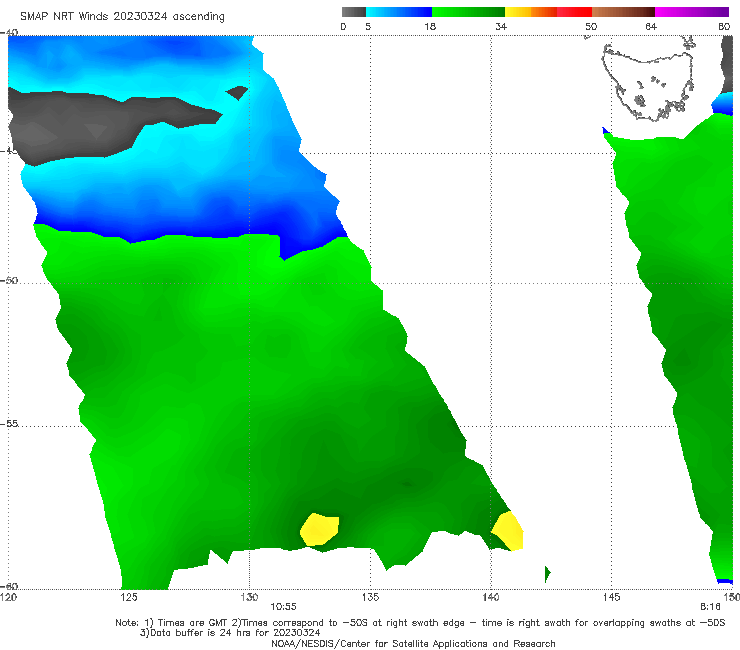Click the note text 'Times are GMT'

(x=193, y=623)
